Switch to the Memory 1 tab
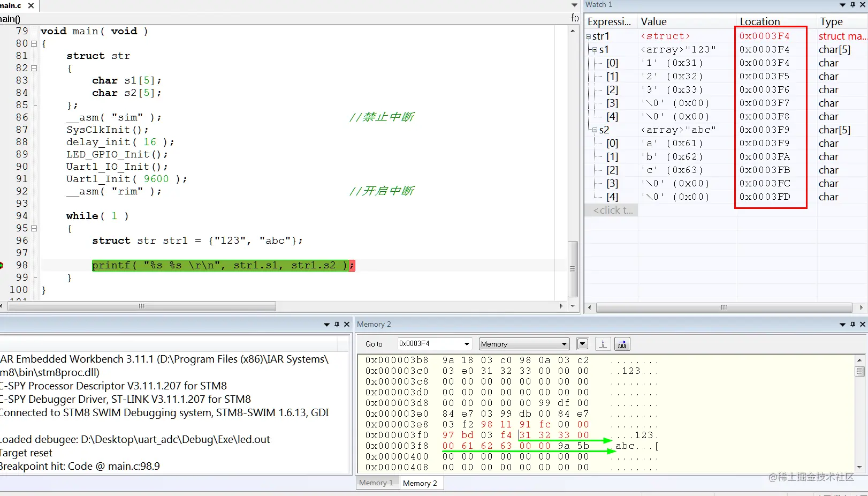 coord(376,483)
